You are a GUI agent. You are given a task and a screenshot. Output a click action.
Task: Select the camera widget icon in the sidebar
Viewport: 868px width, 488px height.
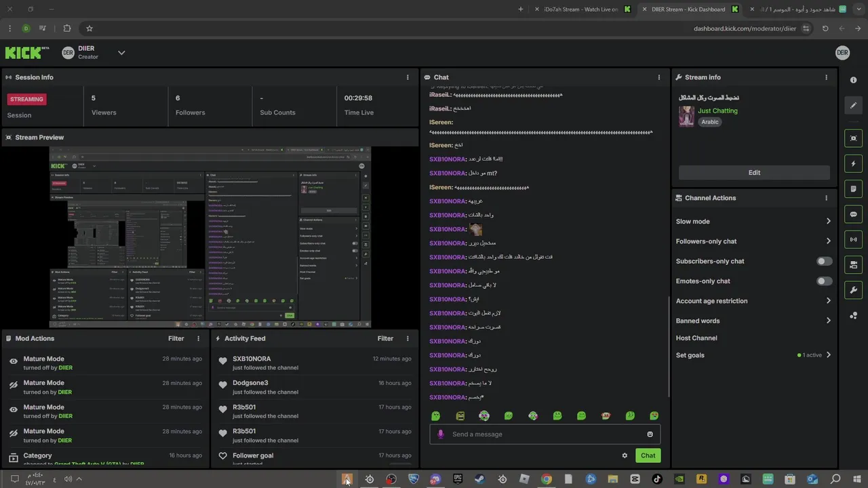tap(853, 265)
